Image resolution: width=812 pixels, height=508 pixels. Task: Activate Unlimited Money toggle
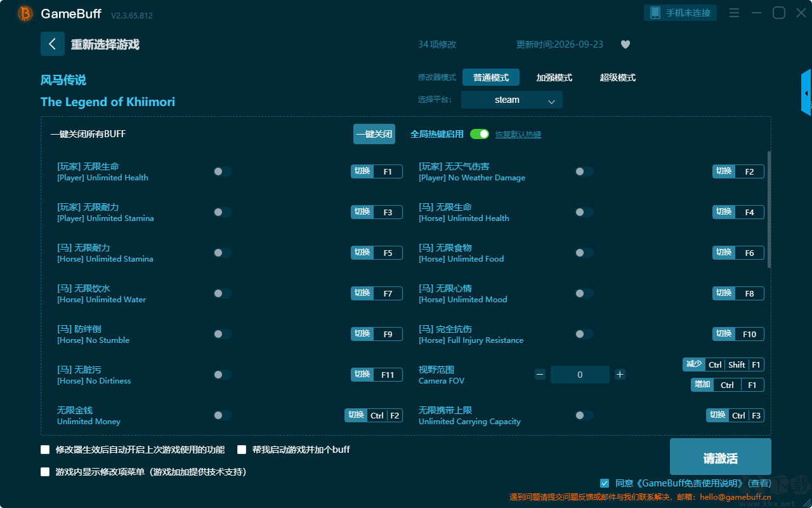(223, 415)
